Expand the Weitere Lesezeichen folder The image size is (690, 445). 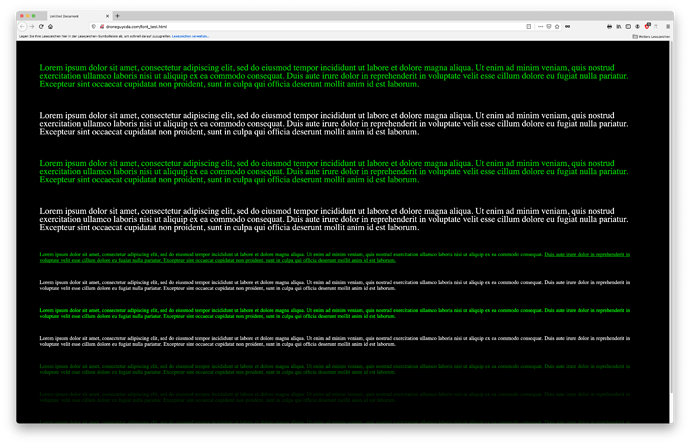tap(651, 36)
